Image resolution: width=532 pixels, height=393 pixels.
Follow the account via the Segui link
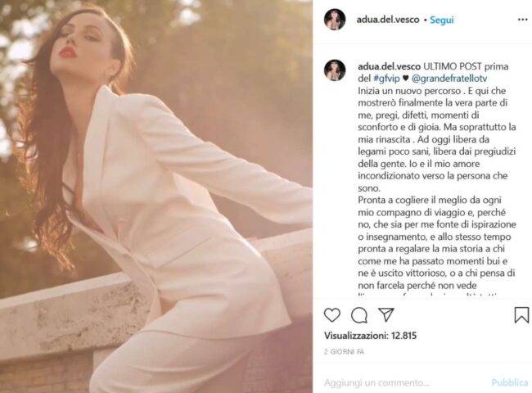[442, 20]
